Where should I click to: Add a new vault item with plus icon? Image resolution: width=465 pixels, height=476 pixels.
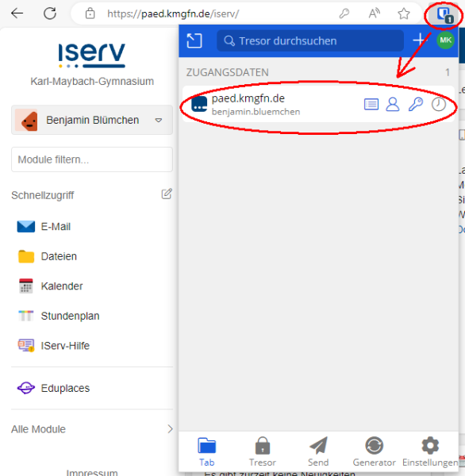(x=420, y=40)
